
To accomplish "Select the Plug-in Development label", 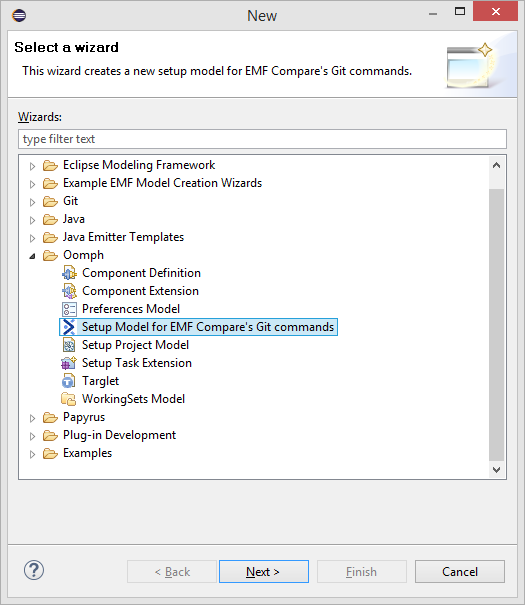I will [x=120, y=435].
